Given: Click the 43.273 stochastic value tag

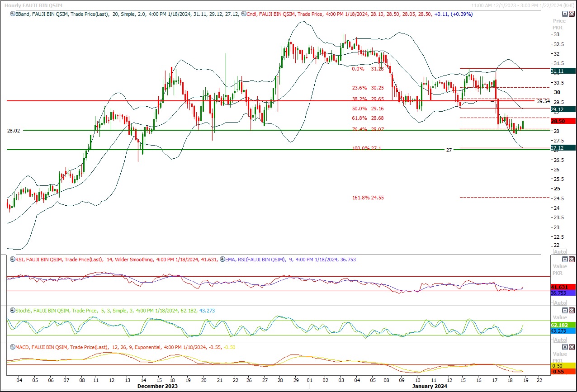Looking at the screenshot, I should [563, 331].
